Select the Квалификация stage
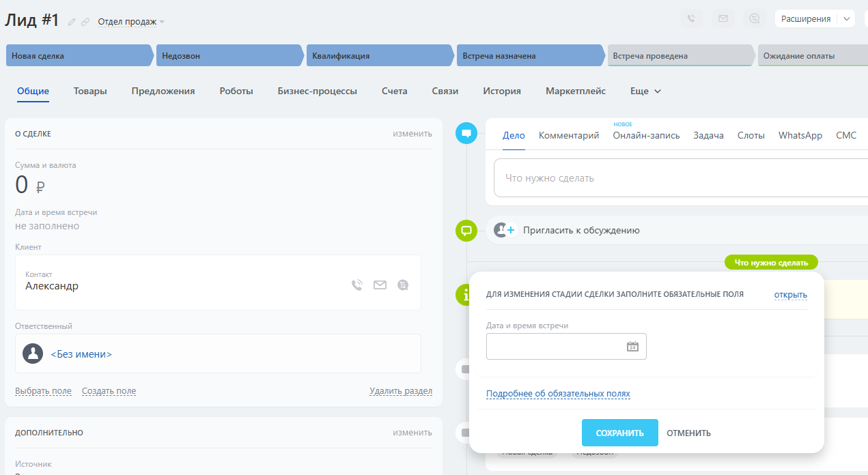Viewport: 868px width, 475px height. (x=380, y=56)
